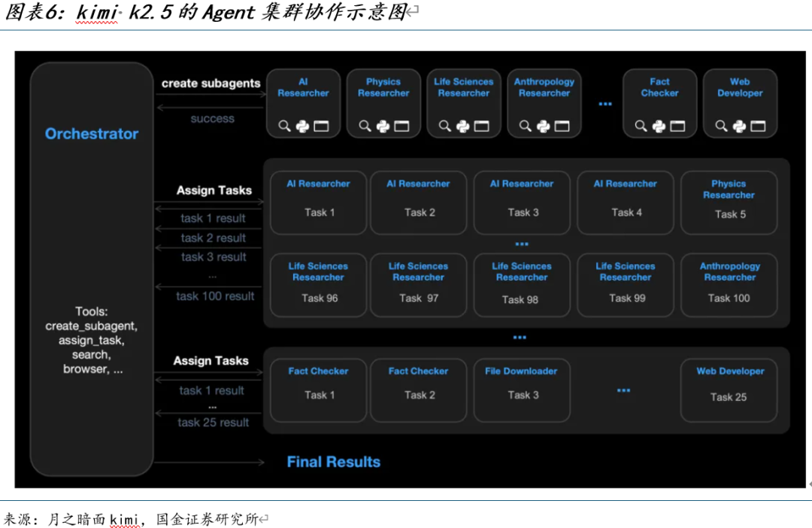Click the File Downloader Task 3 box
Screen dimensions: 812x528
click(521, 390)
